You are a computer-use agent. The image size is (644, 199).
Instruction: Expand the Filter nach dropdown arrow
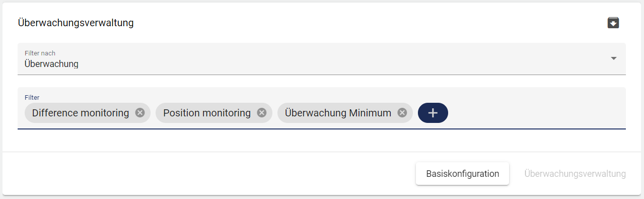pos(613,58)
